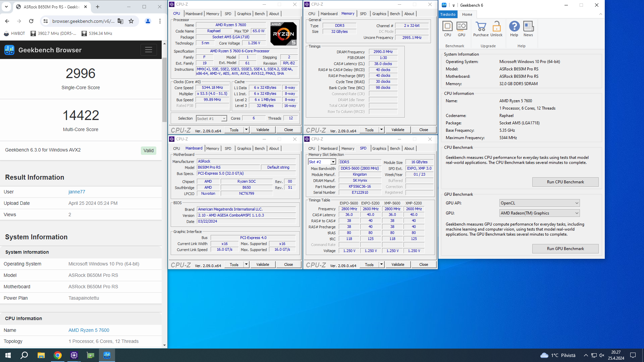
Task: Open Windows Start menu
Action: coord(8,355)
